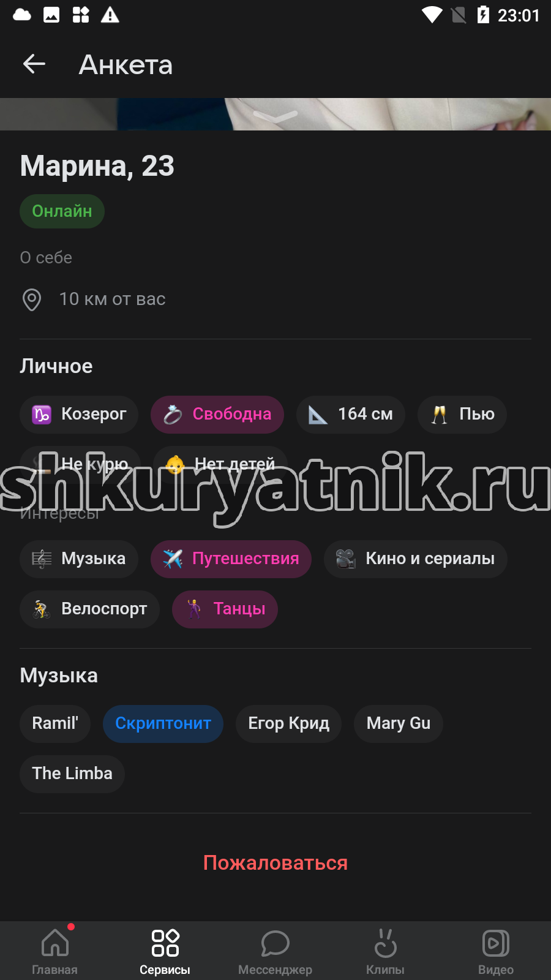Open the Егор Крид artist chip
This screenshot has width=551, height=980.
point(288,724)
